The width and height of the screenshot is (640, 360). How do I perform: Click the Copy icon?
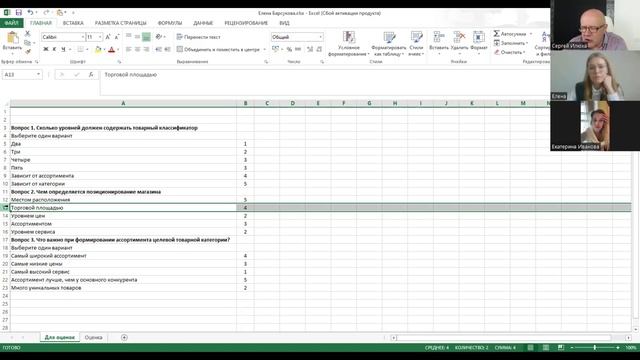pos(27,42)
